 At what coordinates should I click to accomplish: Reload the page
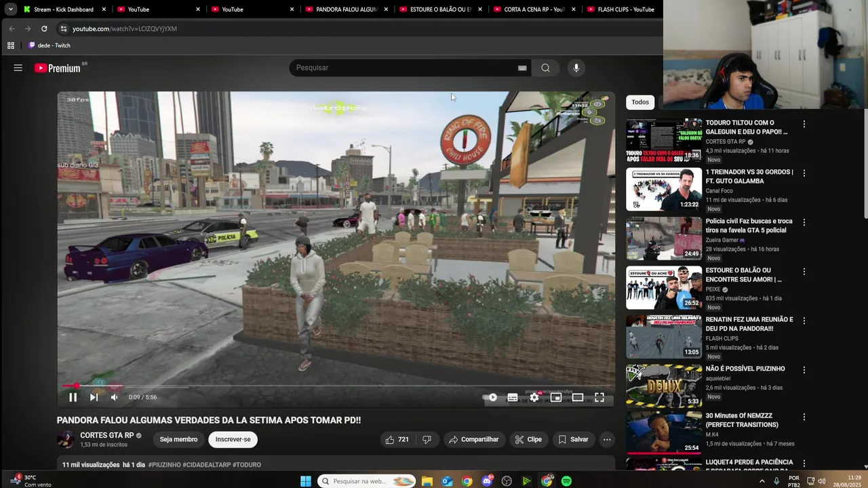[44, 28]
